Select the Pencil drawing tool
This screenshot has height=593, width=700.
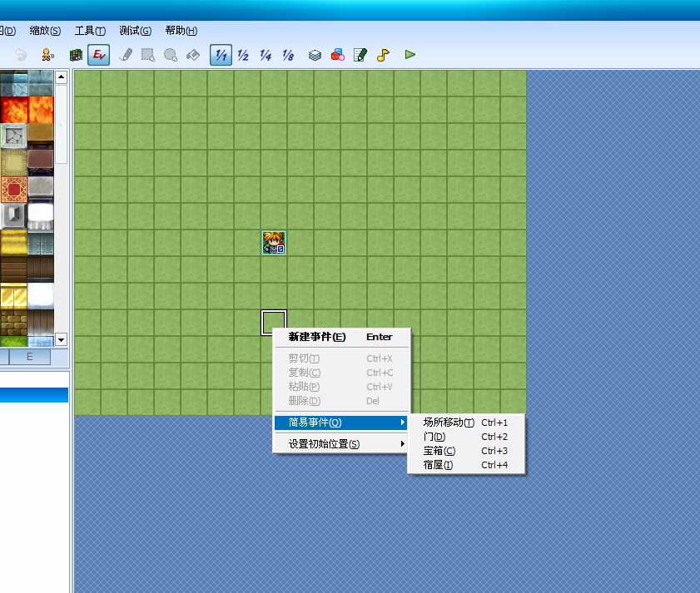[127, 55]
